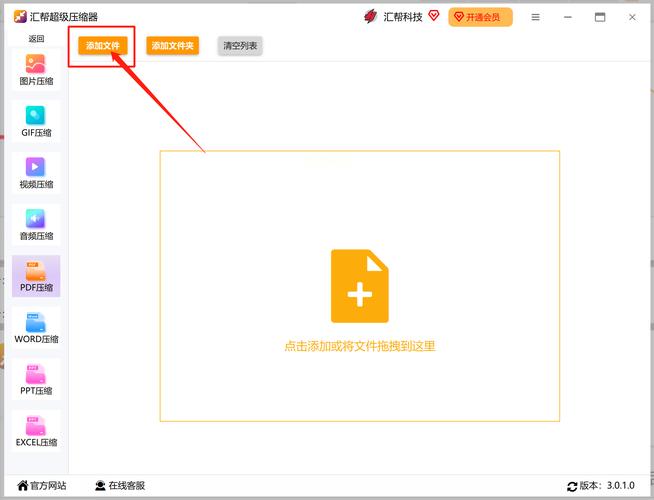Select the 音频压缩 audio compression icon
This screenshot has height=500, width=654.
tap(36, 219)
